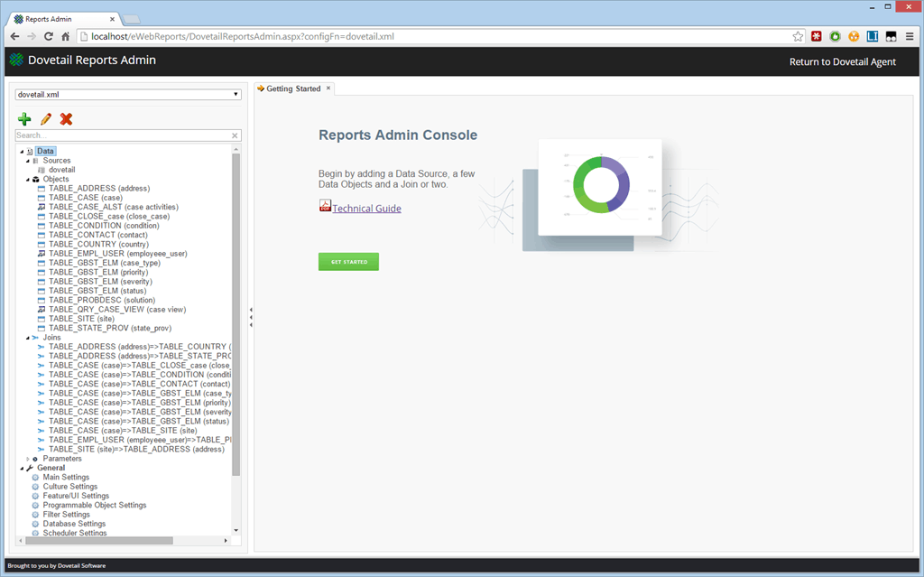The width and height of the screenshot is (924, 577).
Task: Collapse the left panel using splitter arrows
Action: 251,318
